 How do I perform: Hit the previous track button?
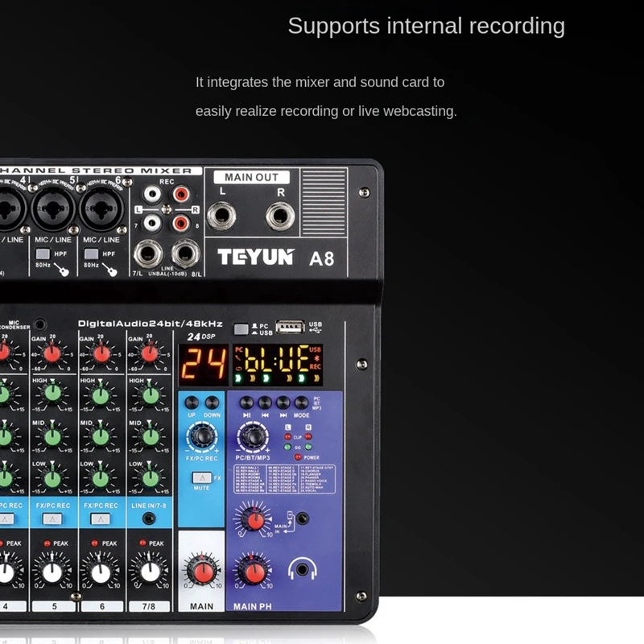[265, 402]
